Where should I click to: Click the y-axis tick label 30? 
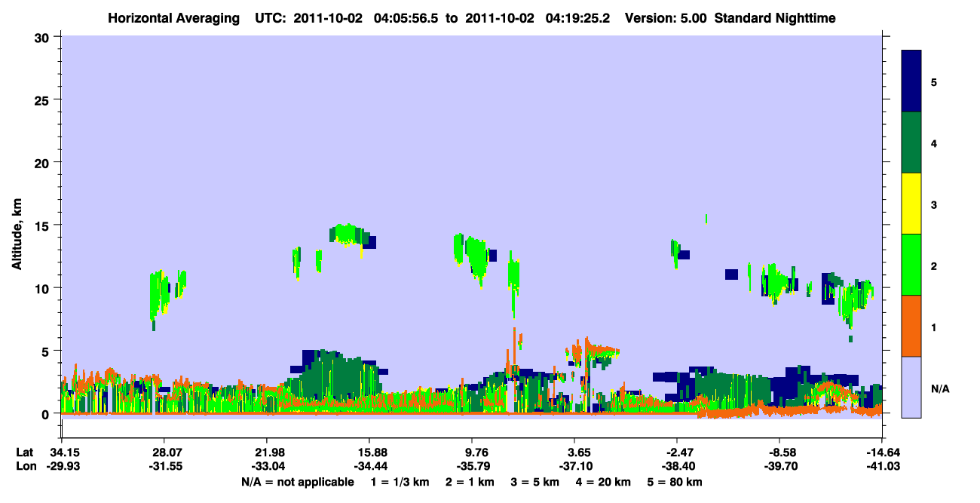pyautogui.click(x=44, y=37)
